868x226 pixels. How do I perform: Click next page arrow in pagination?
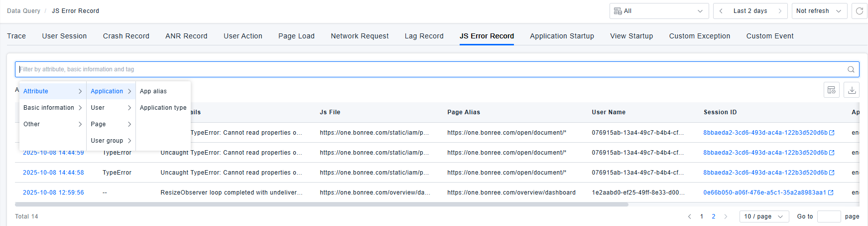click(x=726, y=217)
